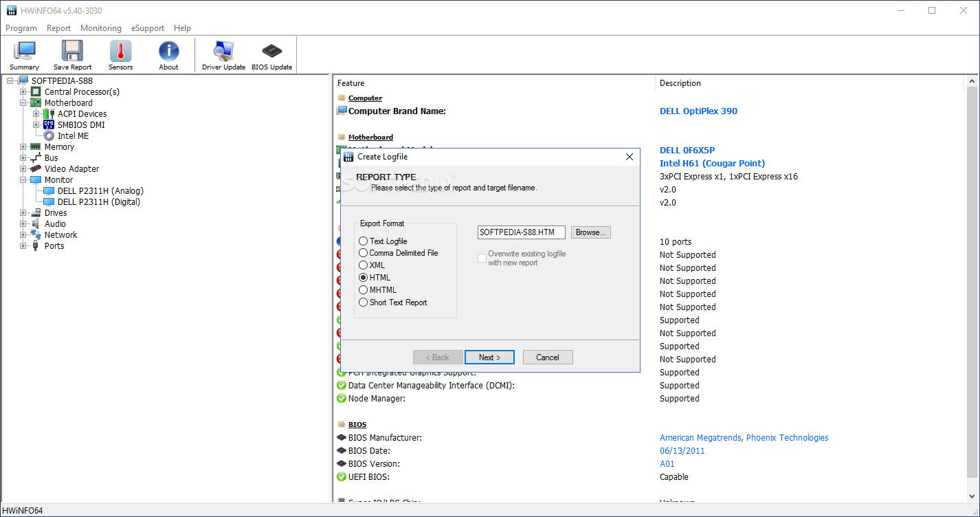Select Intel ME gear icon

[x=49, y=135]
